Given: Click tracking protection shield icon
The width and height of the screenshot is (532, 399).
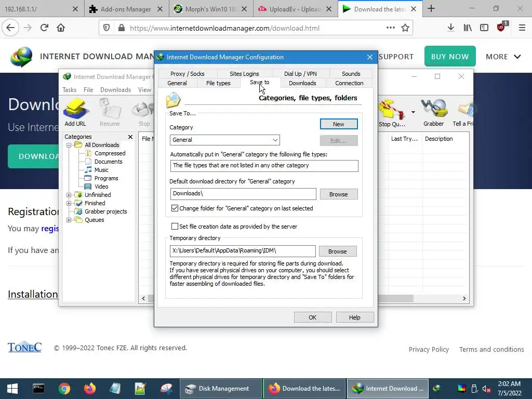Looking at the screenshot, I should pyautogui.click(x=107, y=28).
